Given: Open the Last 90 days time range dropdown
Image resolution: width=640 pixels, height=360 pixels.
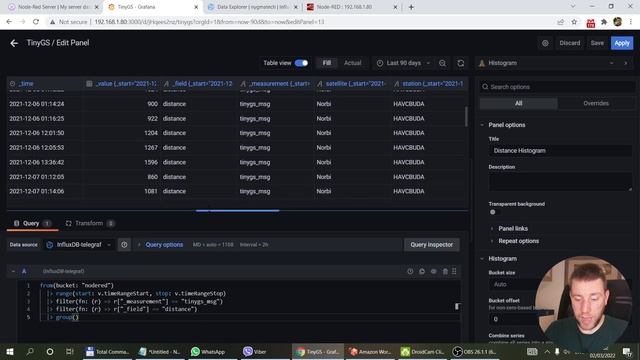Looking at the screenshot, I should (x=404, y=63).
